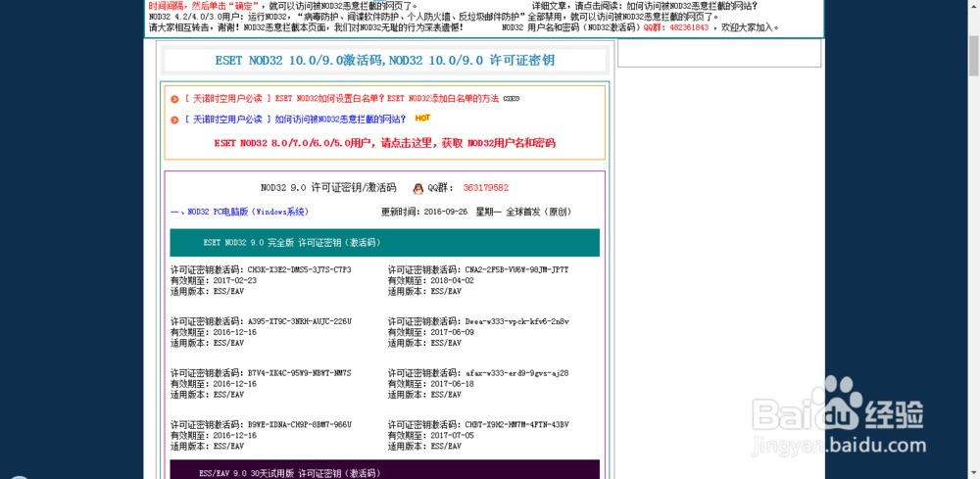This screenshot has width=980, height=479.
Task: Click 'NOD32 用户名和密码（NOD32激活码）' text
Action: coord(571,27)
